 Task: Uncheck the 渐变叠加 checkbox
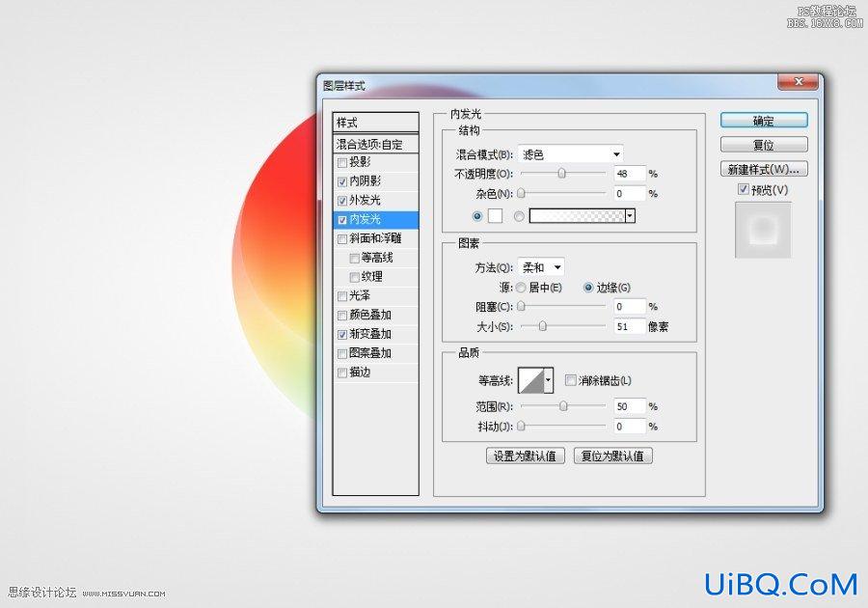pos(342,335)
